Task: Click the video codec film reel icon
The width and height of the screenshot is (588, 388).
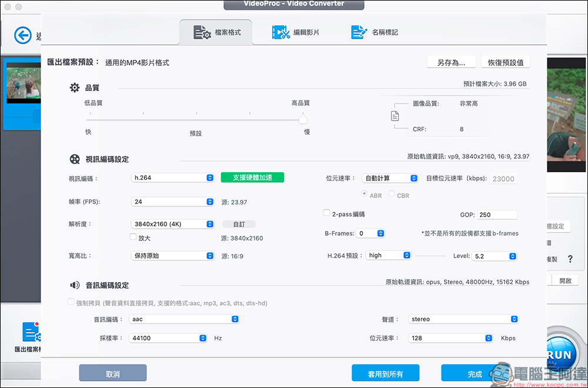Action: [75, 159]
